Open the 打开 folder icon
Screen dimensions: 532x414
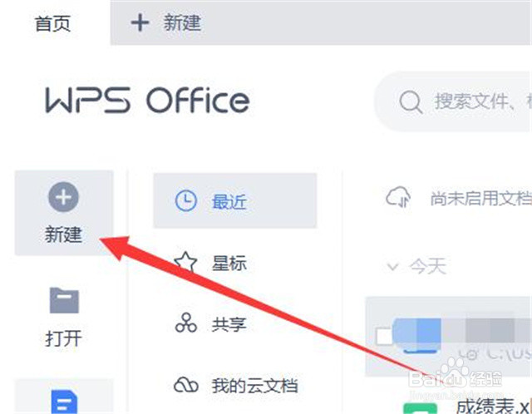(x=64, y=300)
